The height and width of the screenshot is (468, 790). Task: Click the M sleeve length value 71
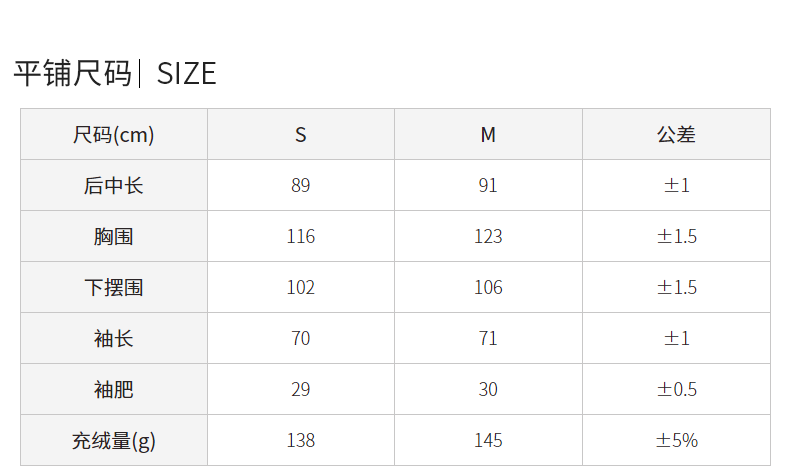tap(488, 338)
